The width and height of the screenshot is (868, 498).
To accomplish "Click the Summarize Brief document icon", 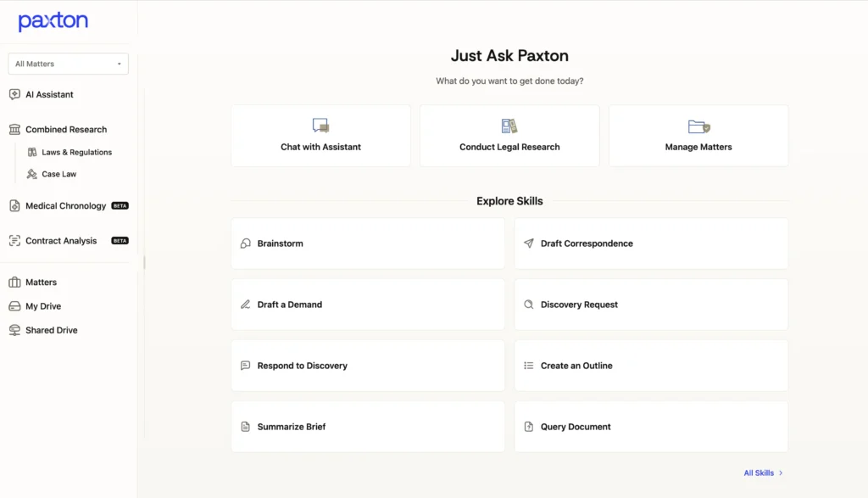I will coord(245,427).
